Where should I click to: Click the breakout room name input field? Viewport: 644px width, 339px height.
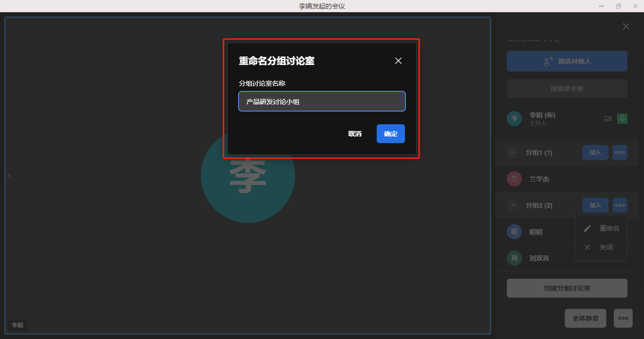point(322,101)
